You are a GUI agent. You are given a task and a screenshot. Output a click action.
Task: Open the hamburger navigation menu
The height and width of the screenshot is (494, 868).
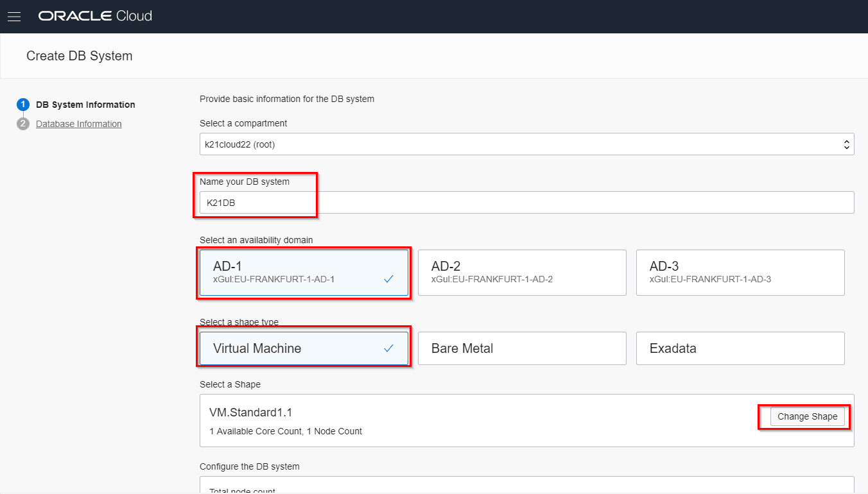[14, 16]
